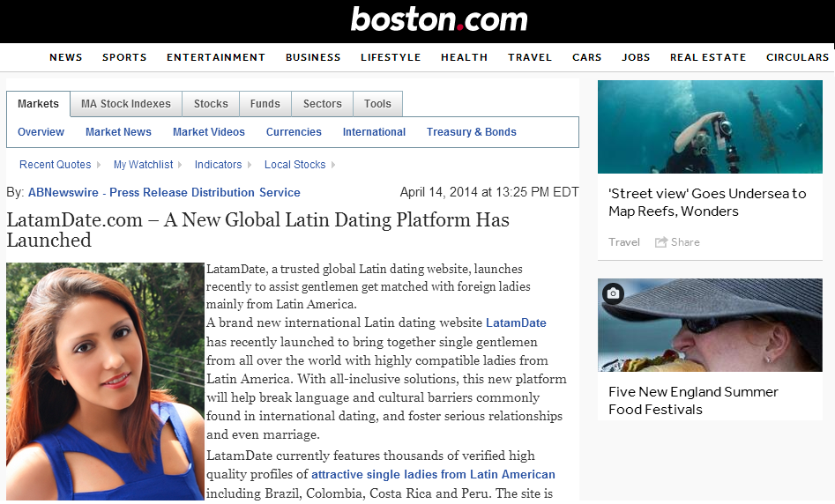Switch to the Sectors tab
Viewport: 835px width, 504px height.
pos(322,104)
